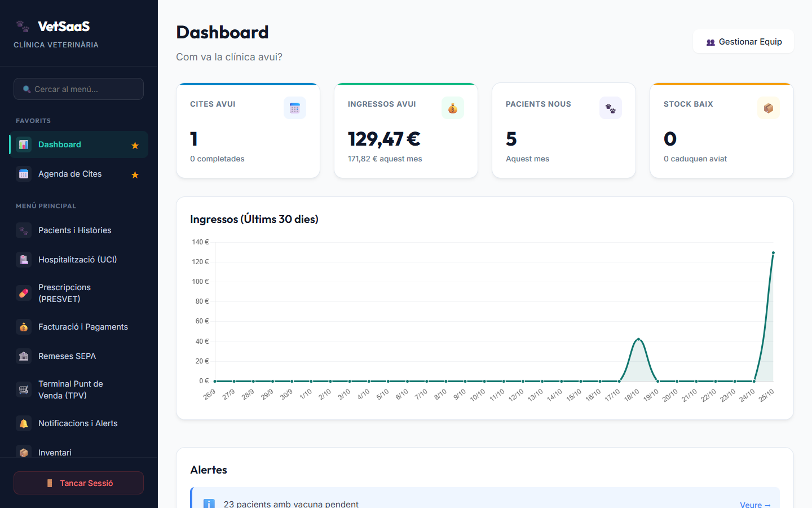Click money bag icon on Ingressos Avui card
The width and height of the screenshot is (812, 508).
pyautogui.click(x=453, y=108)
